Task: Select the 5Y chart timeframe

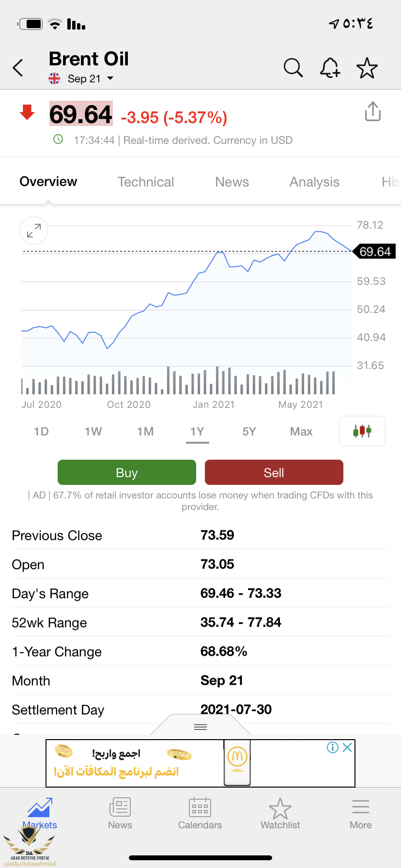Action: 249,431
